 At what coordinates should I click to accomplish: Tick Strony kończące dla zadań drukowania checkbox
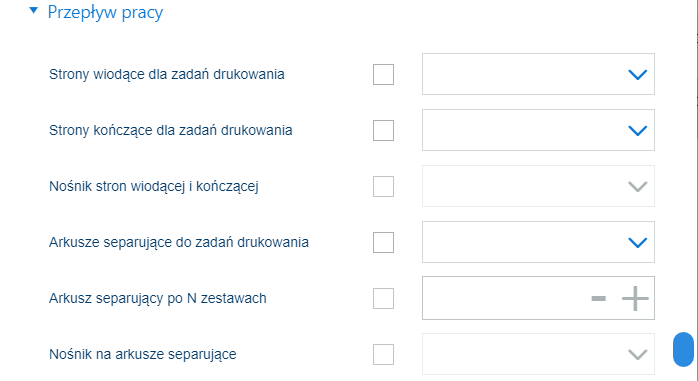(x=383, y=130)
